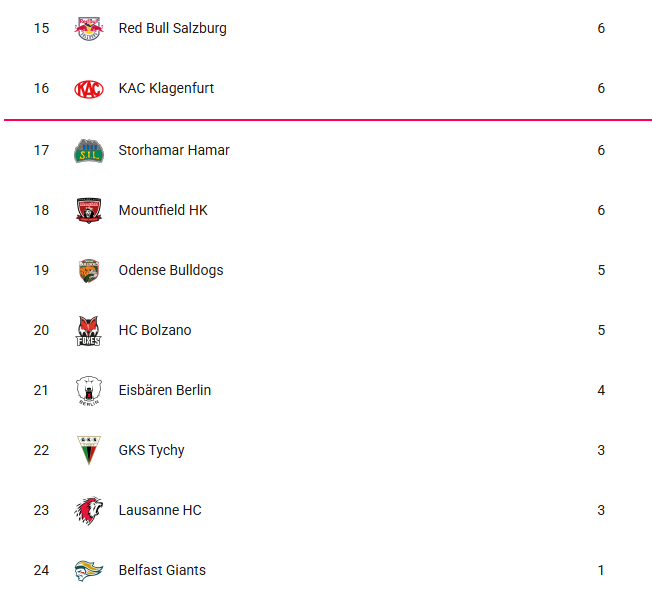This screenshot has height=592, width=652.
Task: Click the Lausanne HC lion logo
Action: pyautogui.click(x=88, y=510)
